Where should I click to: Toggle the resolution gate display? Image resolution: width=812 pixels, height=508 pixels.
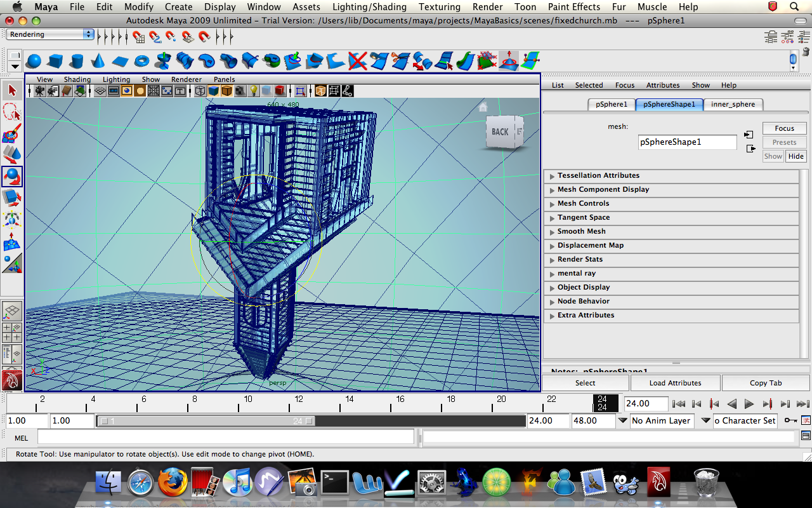(x=127, y=91)
